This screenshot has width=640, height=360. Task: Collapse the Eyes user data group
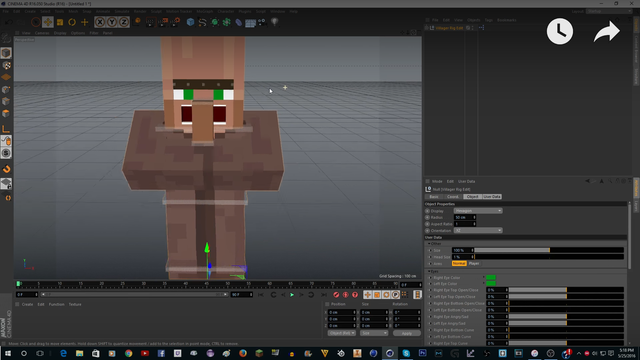coord(429,271)
